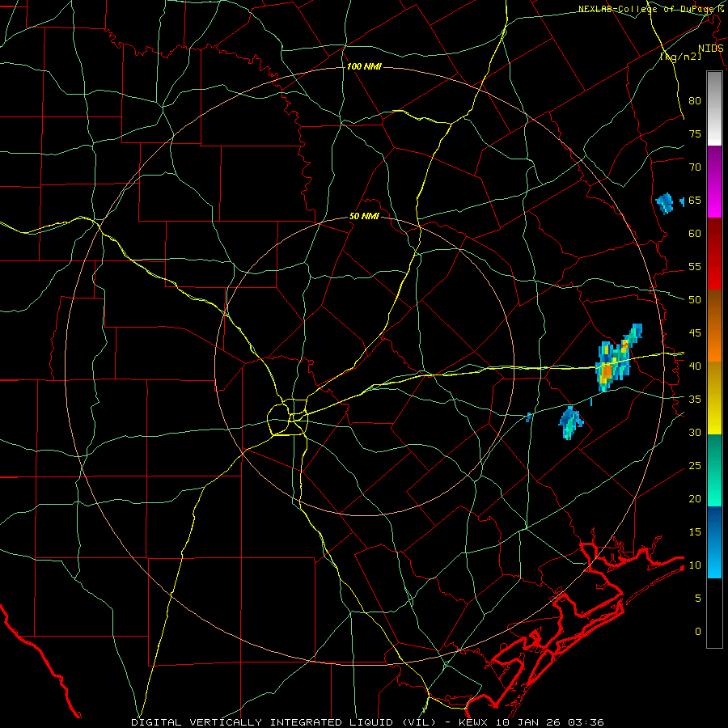Click the 30 value on color scale
The image size is (728, 728).
tap(695, 433)
